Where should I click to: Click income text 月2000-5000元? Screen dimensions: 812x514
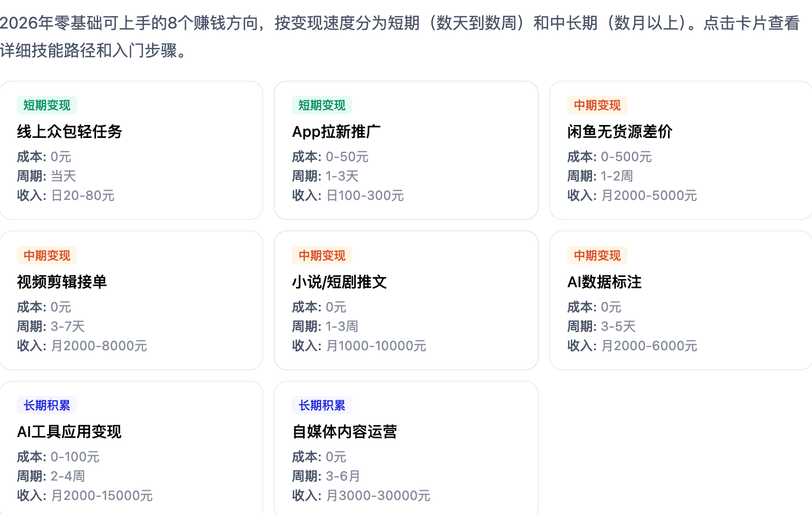[x=649, y=196]
